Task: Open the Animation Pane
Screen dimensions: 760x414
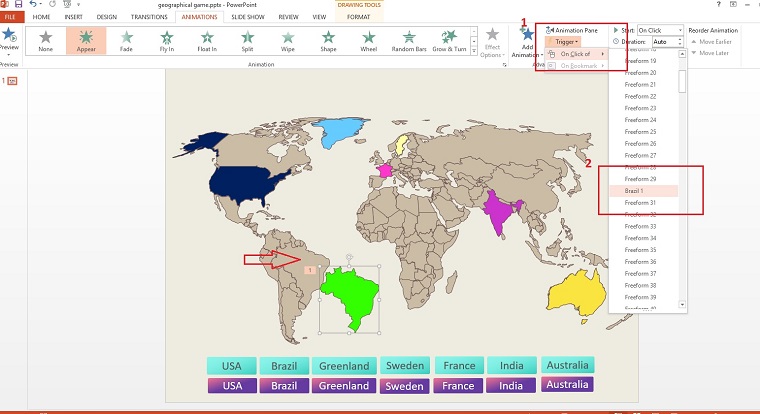Action: [573, 30]
